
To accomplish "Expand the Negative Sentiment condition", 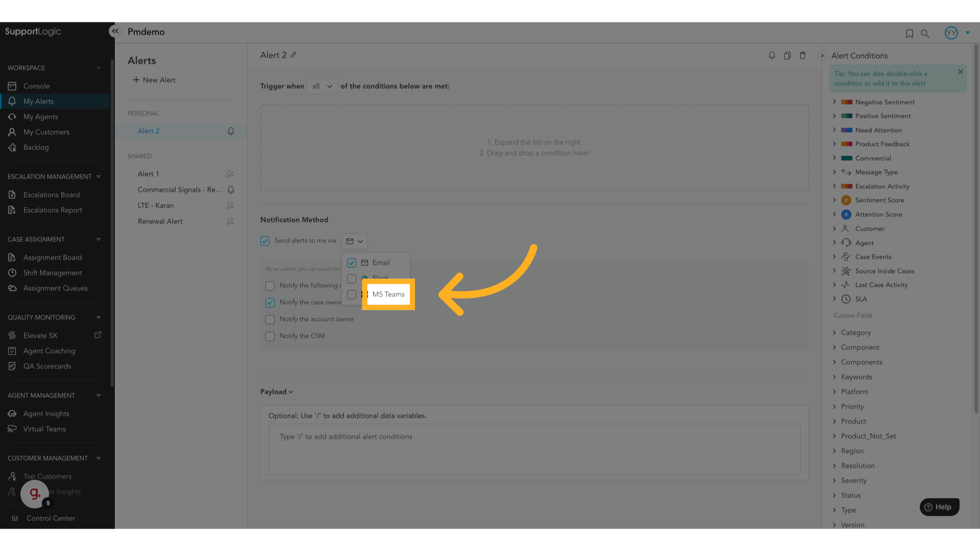I will click(x=835, y=102).
